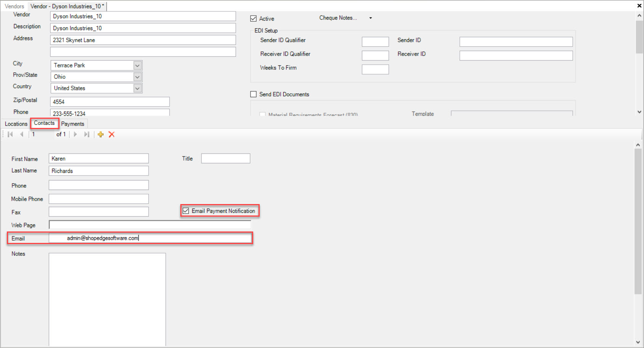Screen dimensions: 644x348
Task: Click the Mobile Phone field
Action: pos(99,199)
